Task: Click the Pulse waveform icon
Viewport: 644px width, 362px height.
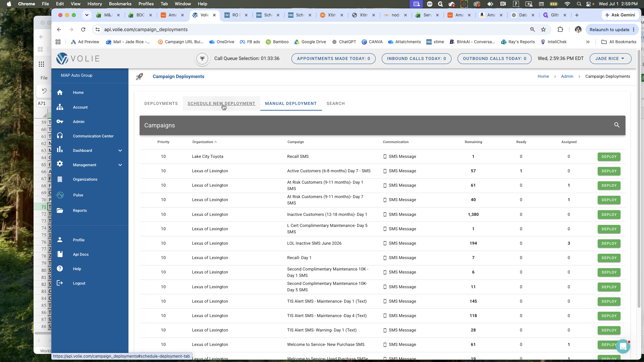Action: coord(60,195)
